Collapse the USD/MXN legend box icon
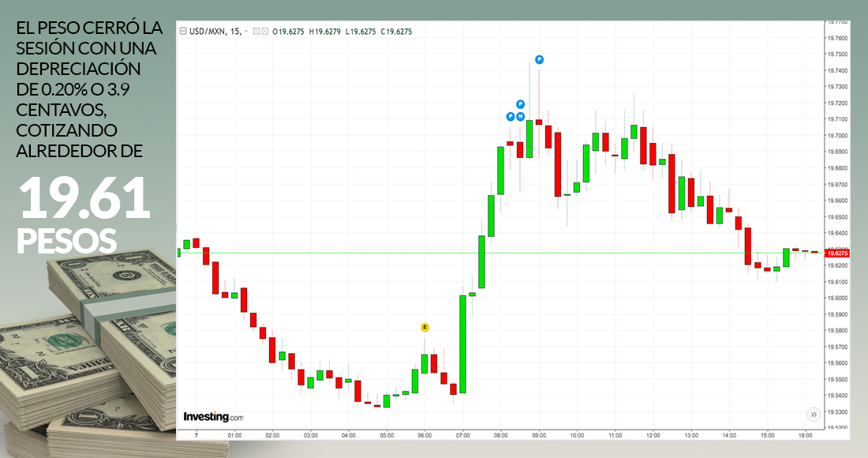Viewport: 868px width, 458px height. click(x=183, y=32)
